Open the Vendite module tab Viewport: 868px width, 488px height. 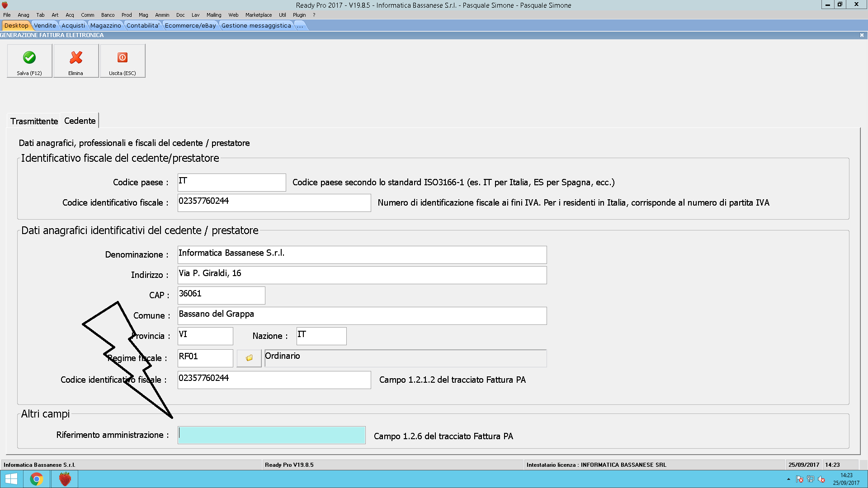[45, 25]
